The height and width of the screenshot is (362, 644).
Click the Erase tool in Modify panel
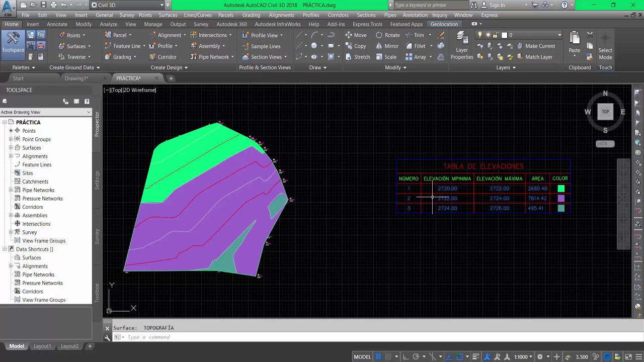[x=441, y=35]
